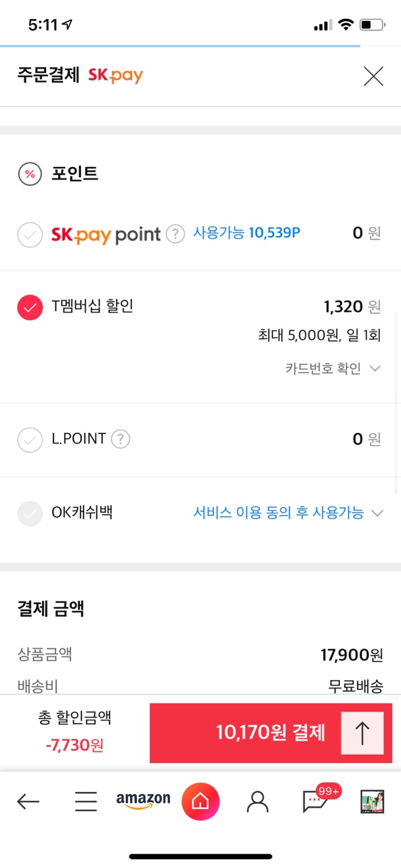The image size is (401, 868).
Task: Check the L.POINT checkbox
Action: [30, 439]
